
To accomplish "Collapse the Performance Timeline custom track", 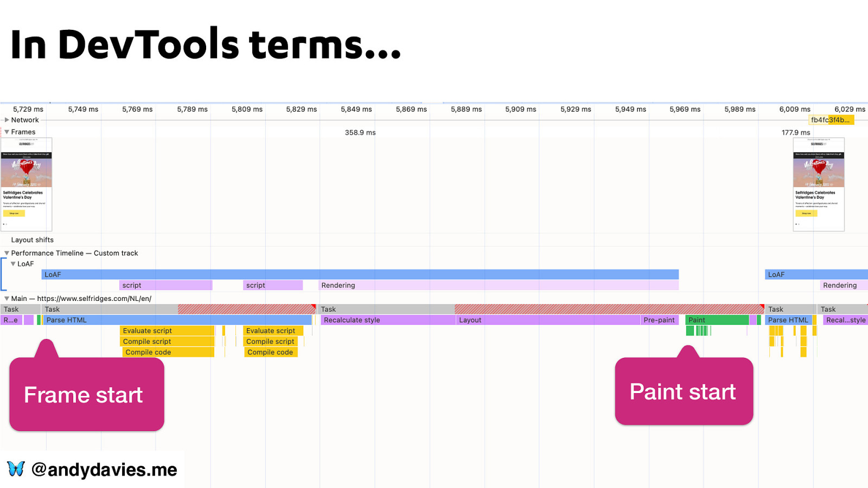I will 7,253.
